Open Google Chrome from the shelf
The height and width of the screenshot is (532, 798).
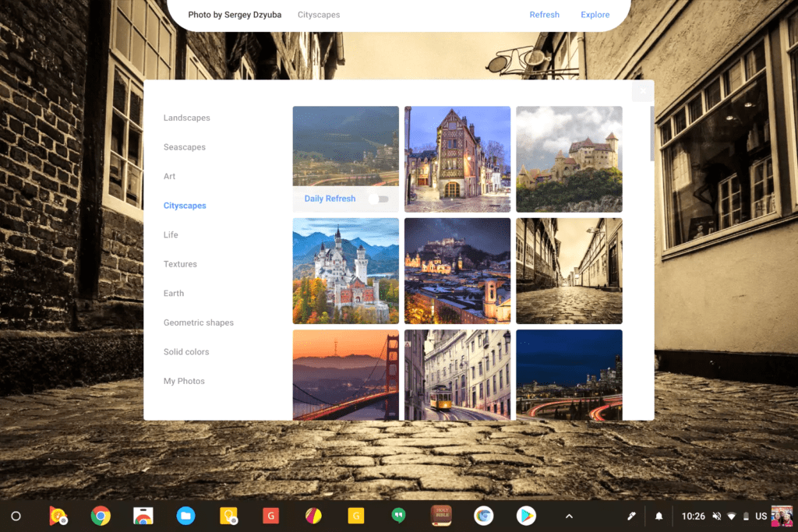pyautogui.click(x=101, y=516)
